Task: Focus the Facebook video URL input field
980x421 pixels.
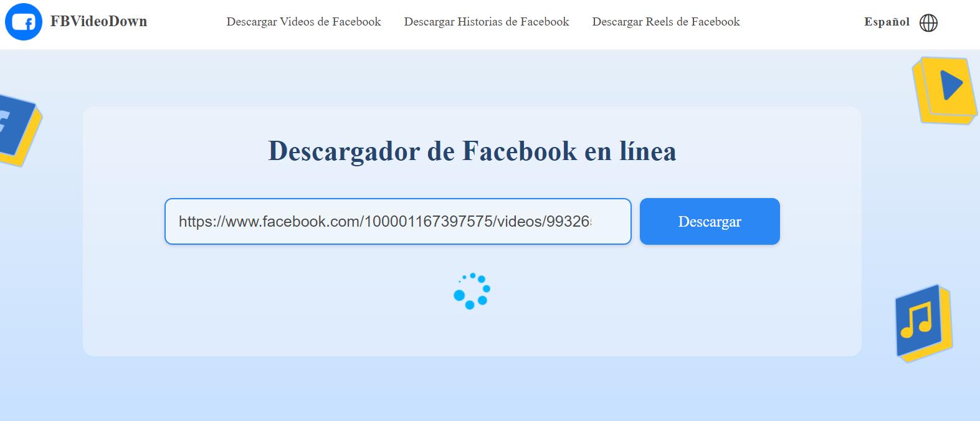Action: click(x=397, y=222)
